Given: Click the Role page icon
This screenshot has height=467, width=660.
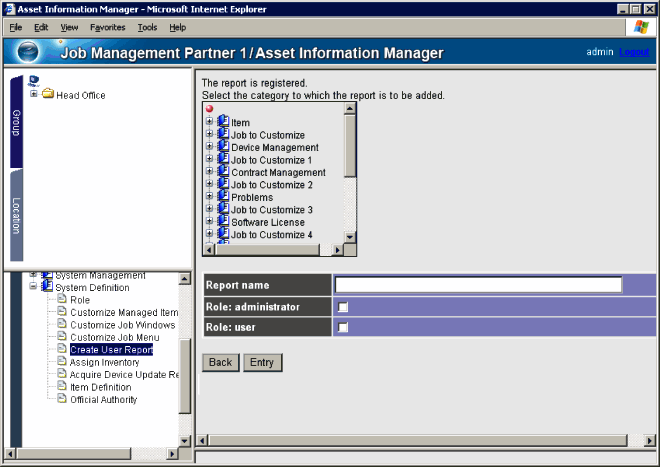Looking at the screenshot, I should [x=62, y=299].
